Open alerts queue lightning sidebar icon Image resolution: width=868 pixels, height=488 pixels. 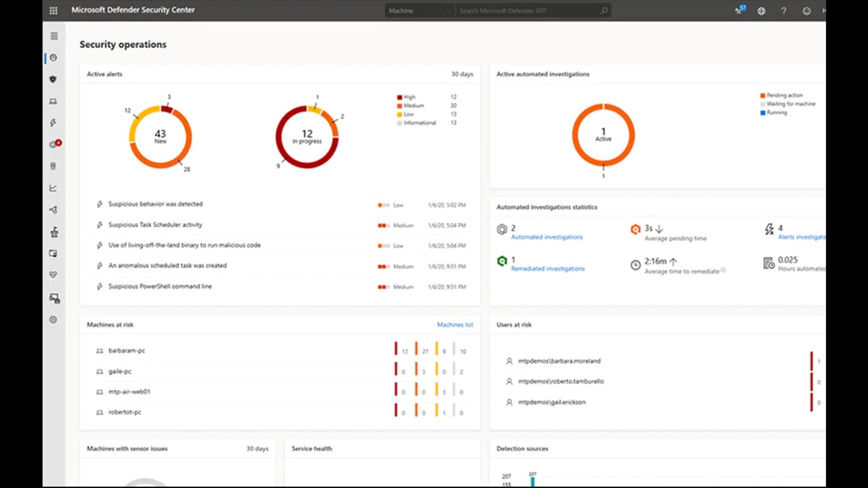54,123
